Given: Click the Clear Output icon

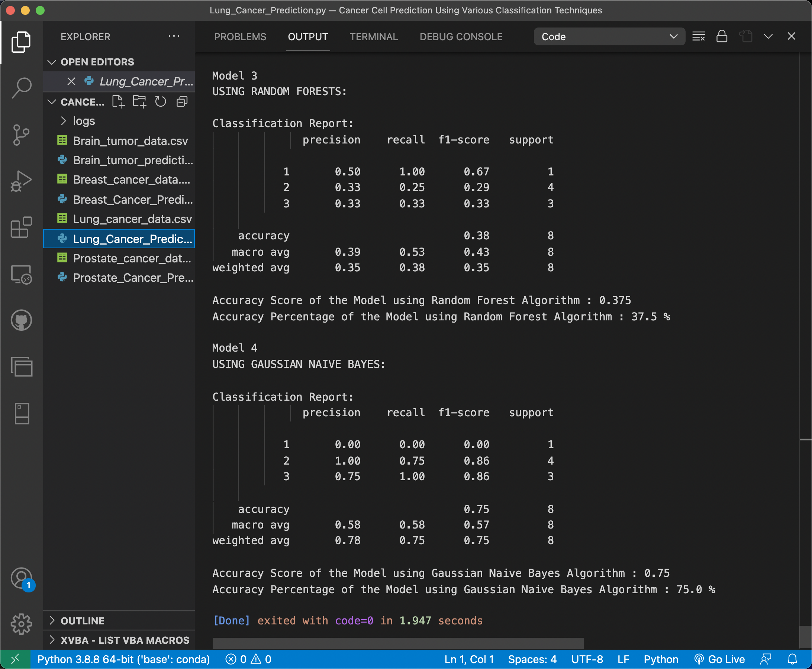Looking at the screenshot, I should (x=698, y=37).
